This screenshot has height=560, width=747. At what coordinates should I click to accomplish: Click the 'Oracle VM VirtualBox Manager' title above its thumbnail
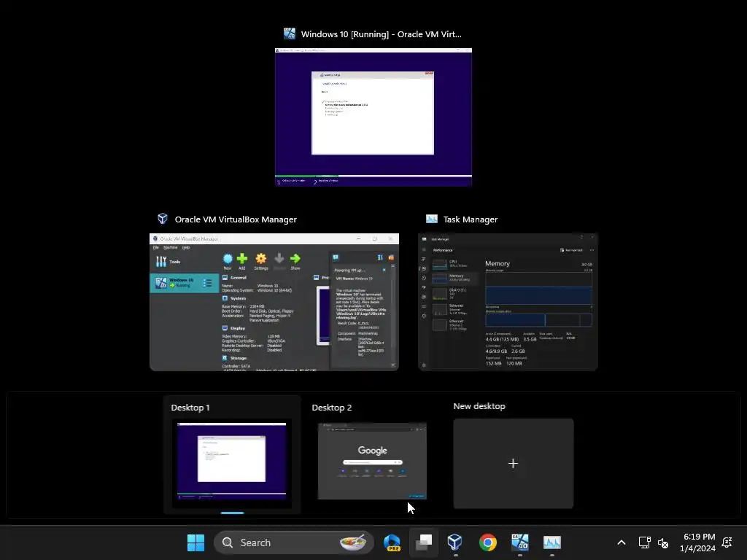coord(236,219)
